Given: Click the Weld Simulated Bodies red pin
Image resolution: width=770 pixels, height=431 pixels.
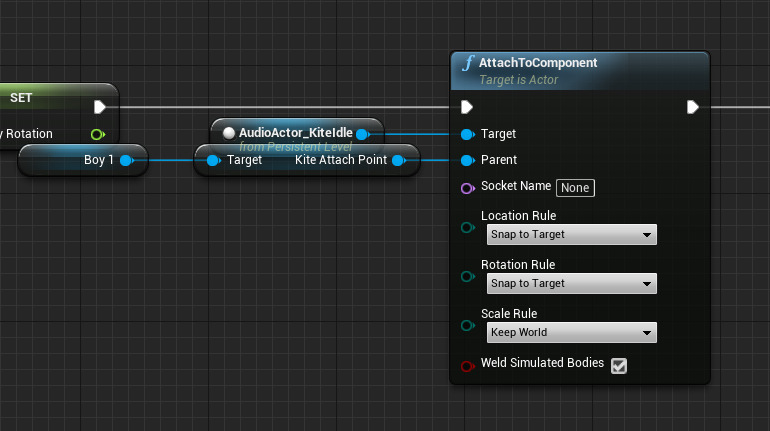Looking at the screenshot, I should click(467, 364).
